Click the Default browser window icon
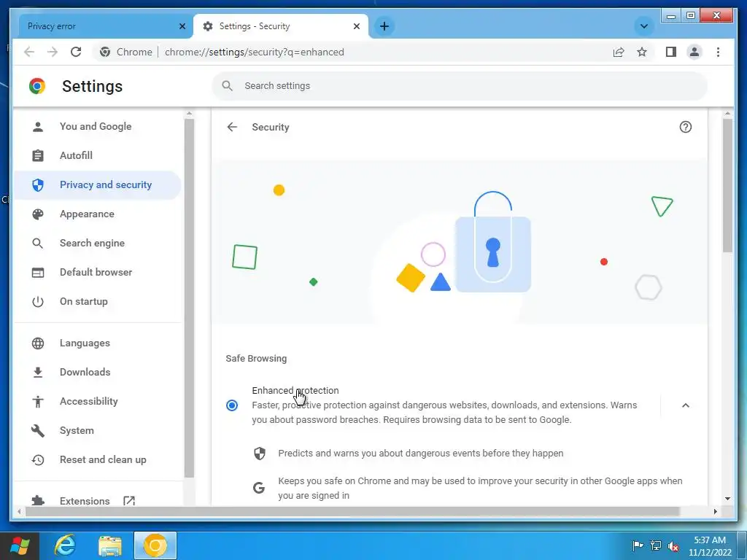The height and width of the screenshot is (560, 747). click(x=38, y=273)
